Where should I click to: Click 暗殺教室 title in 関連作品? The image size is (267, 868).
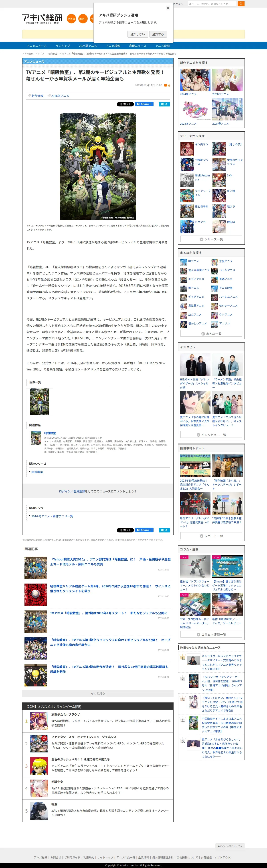50,433
